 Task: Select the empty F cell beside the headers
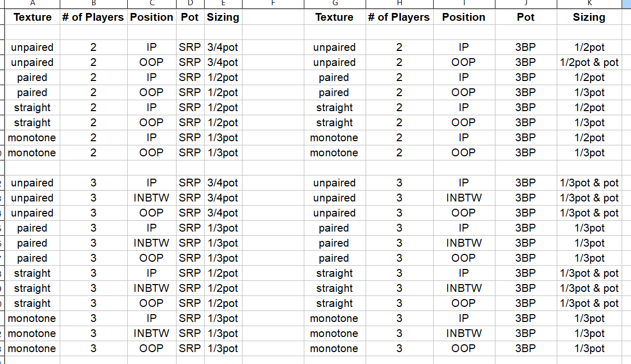point(272,17)
